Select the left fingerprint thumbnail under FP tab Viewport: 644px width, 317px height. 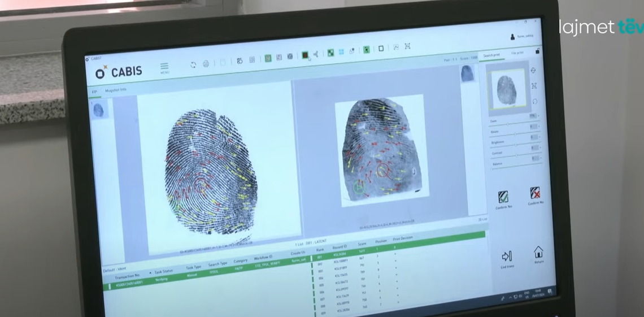click(98, 110)
